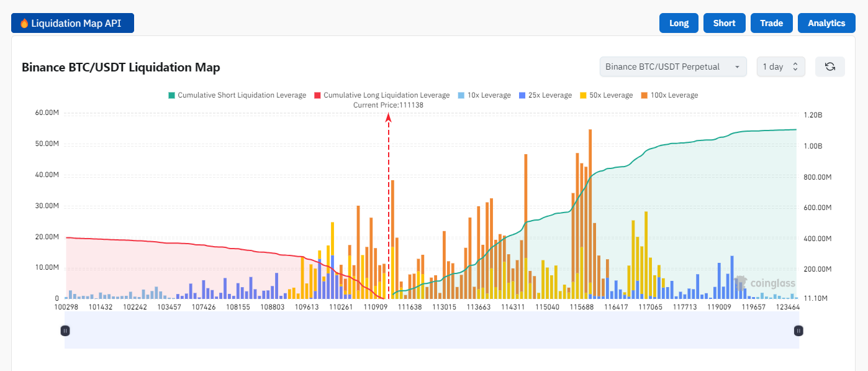The height and width of the screenshot is (371, 868).
Task: Click the 30.00M left axis label
Action: [47, 206]
